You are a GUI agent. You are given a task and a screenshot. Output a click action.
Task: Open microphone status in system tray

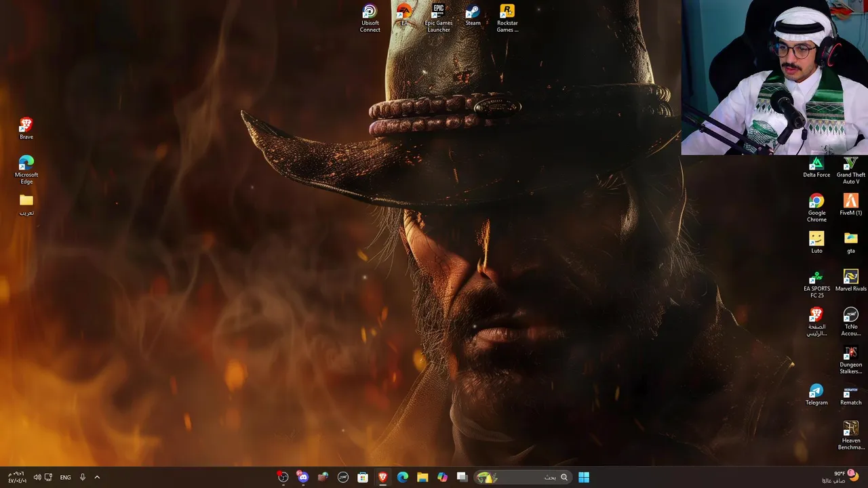coord(82,477)
